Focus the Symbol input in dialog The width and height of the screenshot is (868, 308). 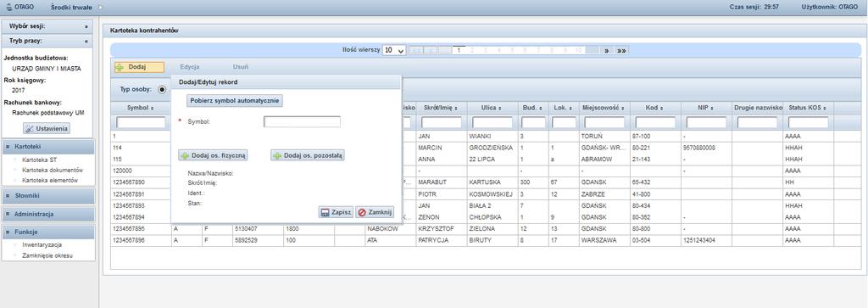[303, 122]
